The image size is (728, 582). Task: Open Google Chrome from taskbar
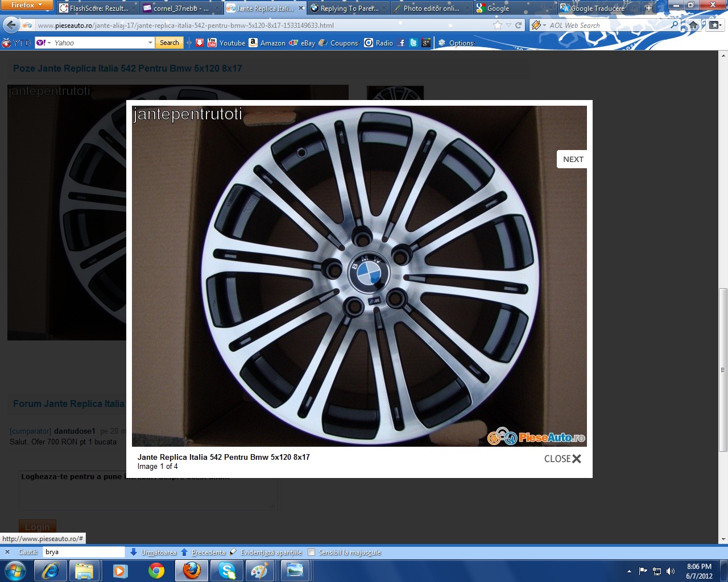[x=156, y=571]
